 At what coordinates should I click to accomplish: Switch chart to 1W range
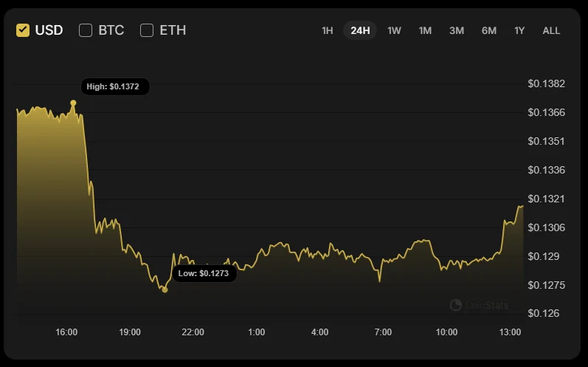click(x=394, y=30)
